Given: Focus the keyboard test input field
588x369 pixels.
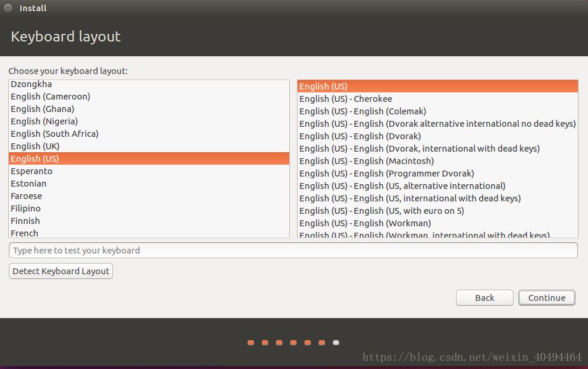Looking at the screenshot, I should (x=293, y=251).
